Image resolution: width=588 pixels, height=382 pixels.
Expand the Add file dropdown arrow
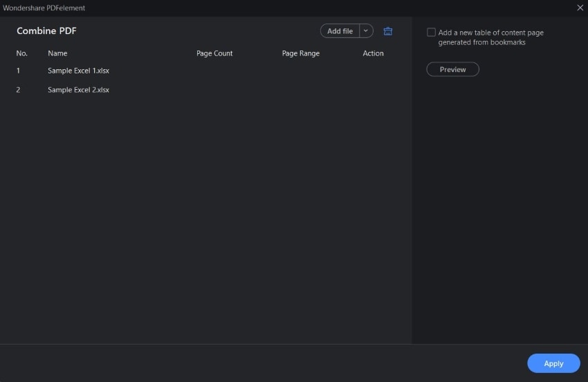tap(366, 31)
